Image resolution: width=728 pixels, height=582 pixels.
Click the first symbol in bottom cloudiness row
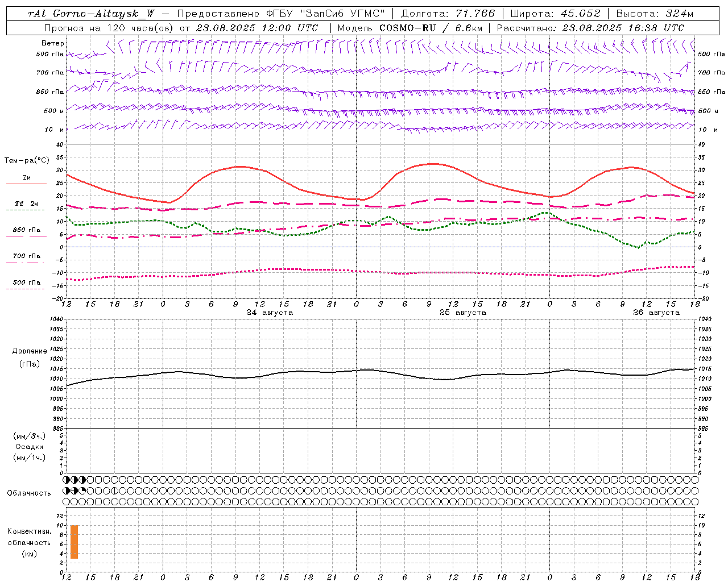tap(66, 501)
